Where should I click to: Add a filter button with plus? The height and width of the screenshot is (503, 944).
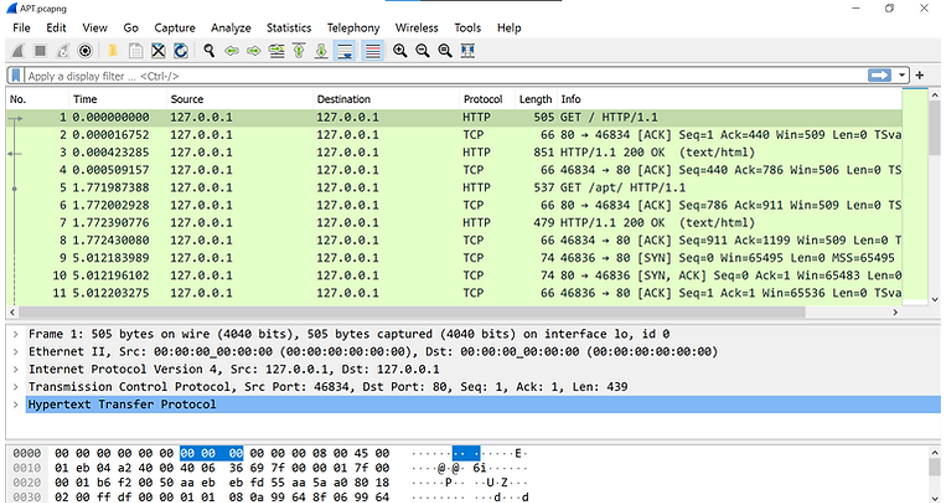pyautogui.click(x=919, y=76)
